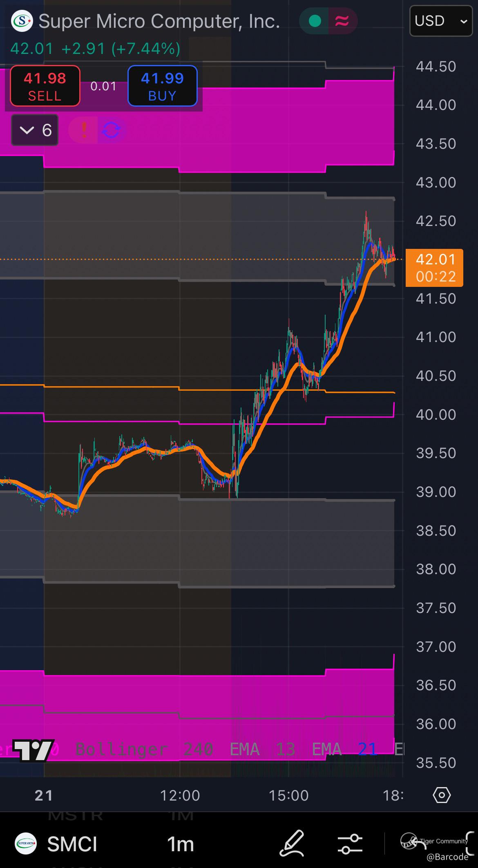Click the EMA 21 indicator label
This screenshot has width=478, height=868.
[344, 749]
